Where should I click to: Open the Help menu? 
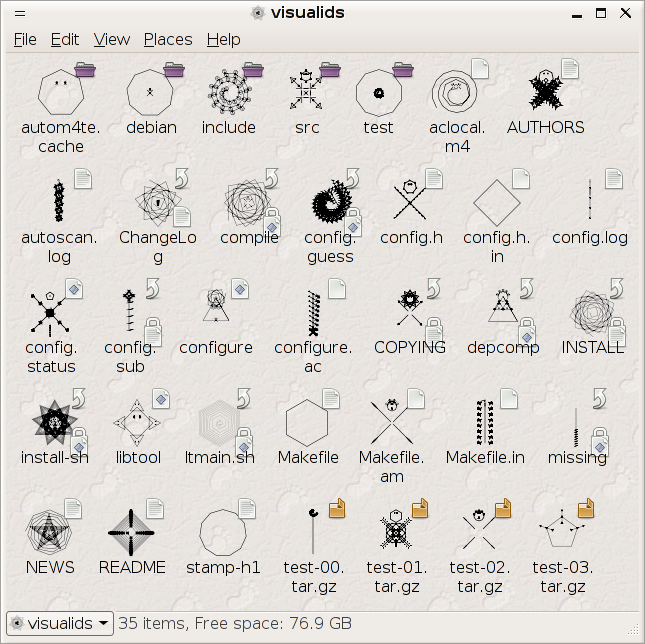tap(223, 40)
